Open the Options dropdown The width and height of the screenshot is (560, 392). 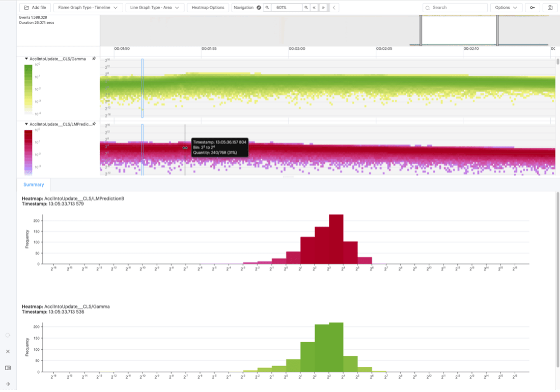tap(506, 7)
